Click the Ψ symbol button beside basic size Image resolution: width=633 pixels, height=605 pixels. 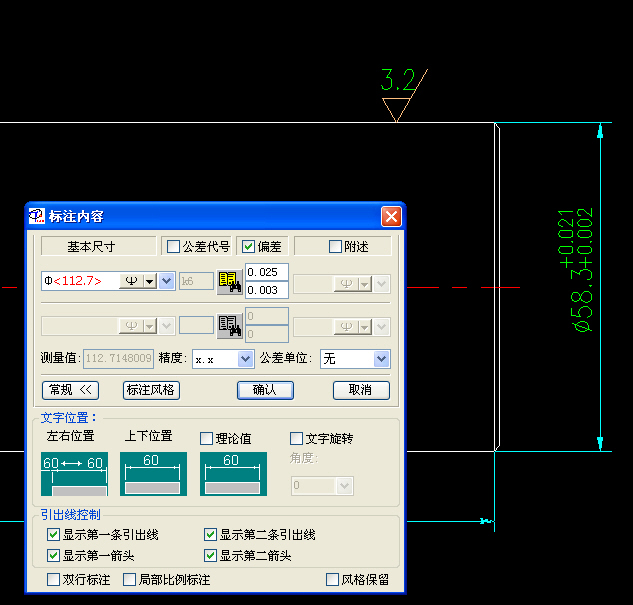(x=131, y=281)
